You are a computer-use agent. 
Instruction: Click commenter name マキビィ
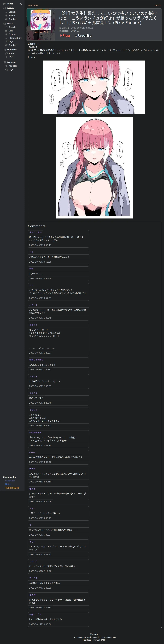point(33,376)
